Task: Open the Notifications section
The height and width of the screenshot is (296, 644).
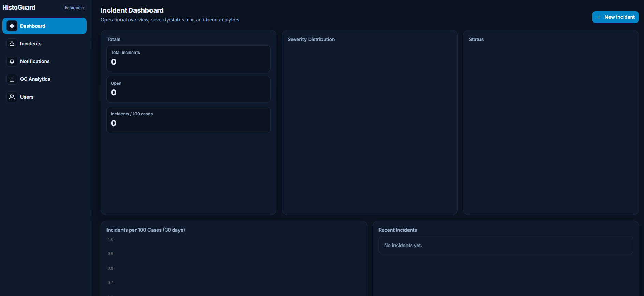Action: click(x=35, y=61)
